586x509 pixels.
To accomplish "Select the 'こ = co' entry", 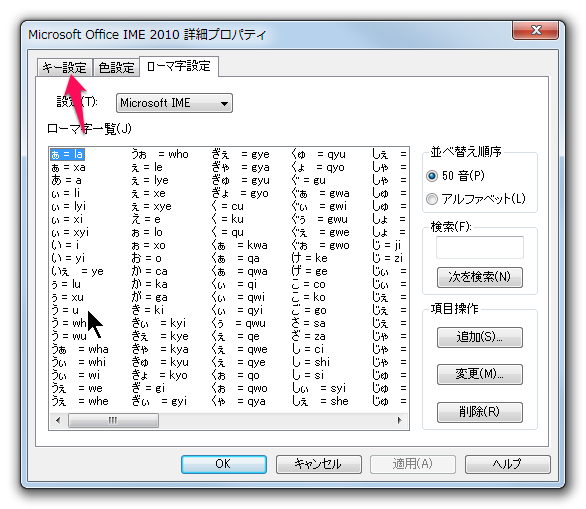I will tap(308, 284).
